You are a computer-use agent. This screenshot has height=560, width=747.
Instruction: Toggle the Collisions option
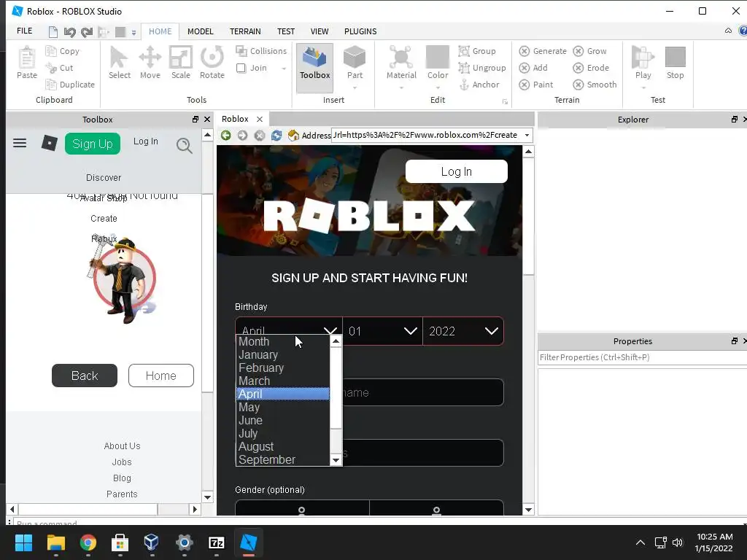[261, 51]
